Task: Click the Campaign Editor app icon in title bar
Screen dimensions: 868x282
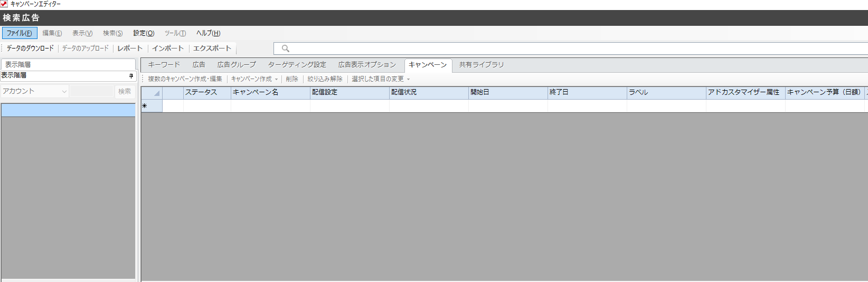Action: pyautogui.click(x=4, y=4)
